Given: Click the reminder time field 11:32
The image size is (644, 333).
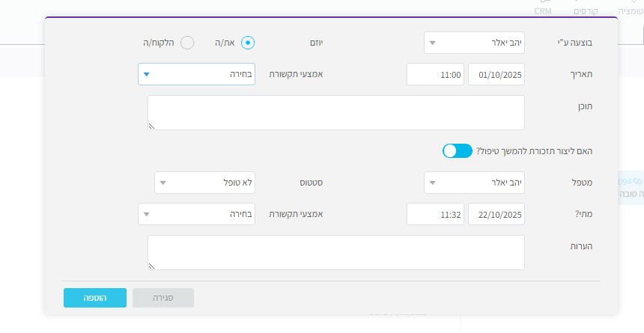Looking at the screenshot, I should (434, 214).
